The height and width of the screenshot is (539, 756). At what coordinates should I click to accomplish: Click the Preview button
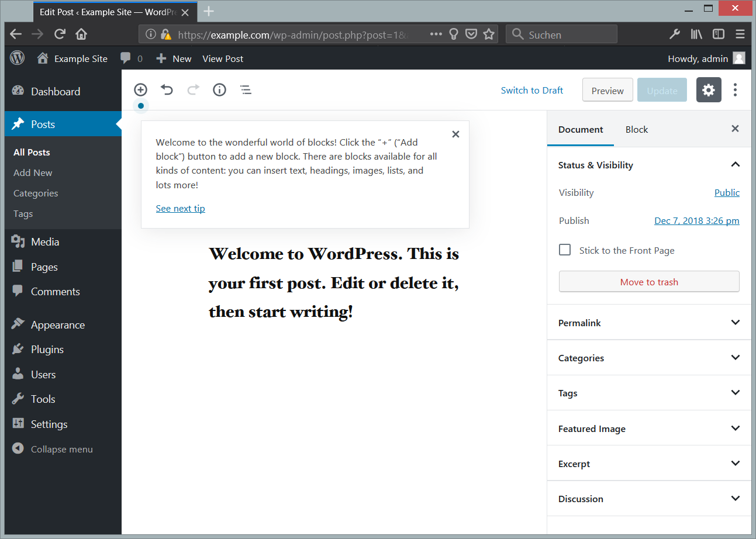coord(607,91)
